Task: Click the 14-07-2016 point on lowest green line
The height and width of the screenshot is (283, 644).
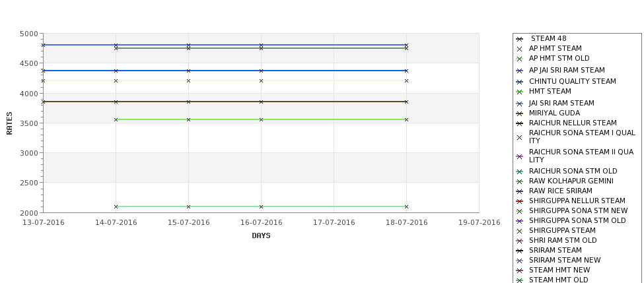Action: (x=116, y=206)
